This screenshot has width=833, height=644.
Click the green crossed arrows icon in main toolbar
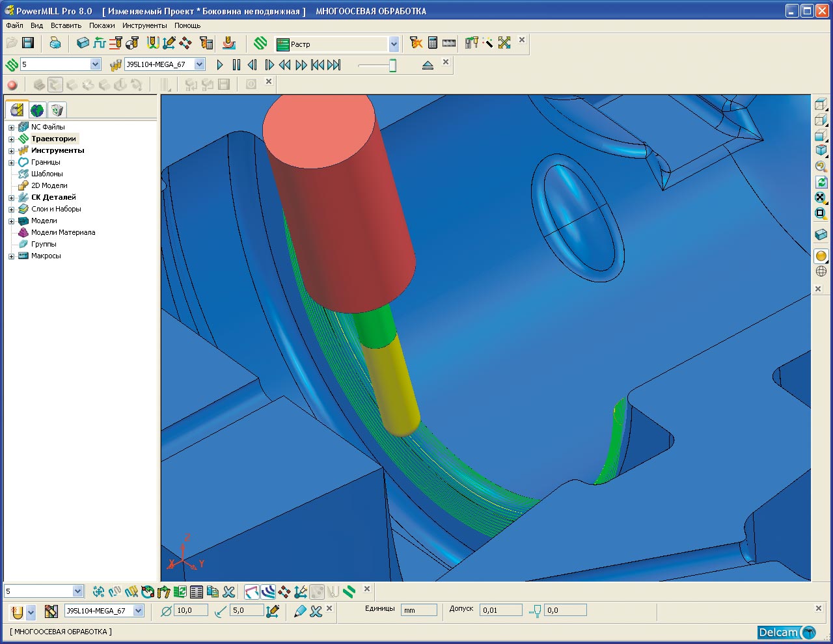coord(504,43)
